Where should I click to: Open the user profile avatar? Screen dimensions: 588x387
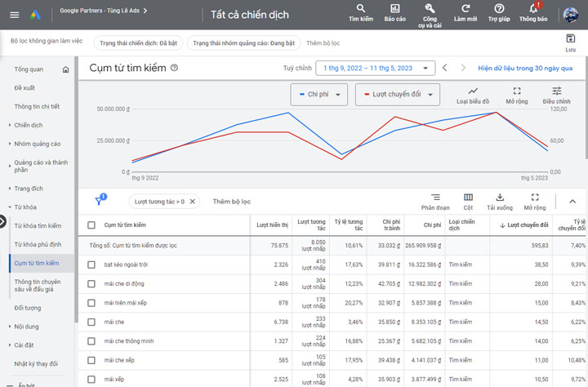coord(570,15)
